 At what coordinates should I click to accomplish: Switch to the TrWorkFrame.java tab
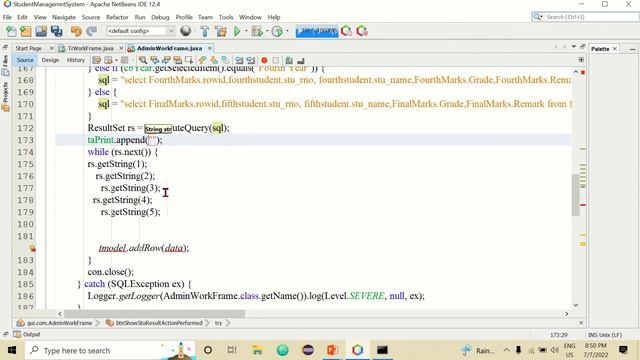91,48
